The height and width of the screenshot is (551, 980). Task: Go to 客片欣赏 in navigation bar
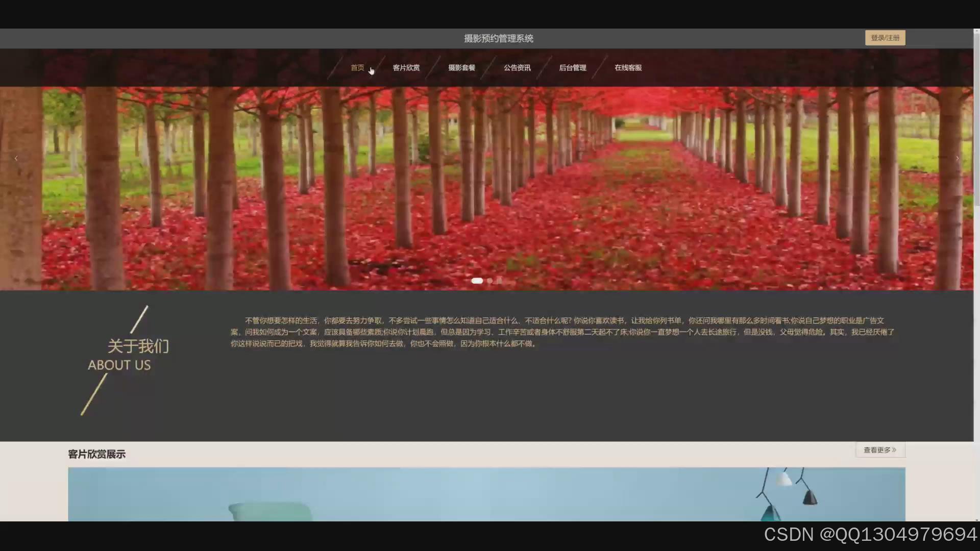point(406,68)
